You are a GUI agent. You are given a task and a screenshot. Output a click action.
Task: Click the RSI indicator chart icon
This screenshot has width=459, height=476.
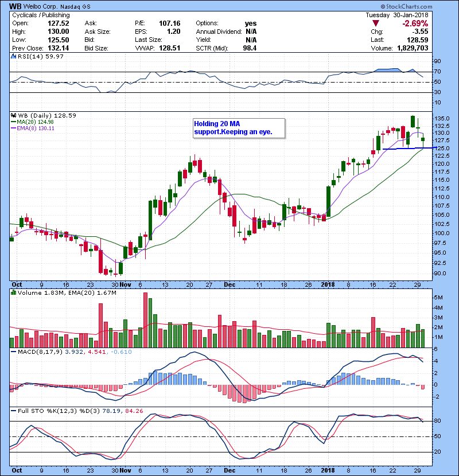click(13, 56)
